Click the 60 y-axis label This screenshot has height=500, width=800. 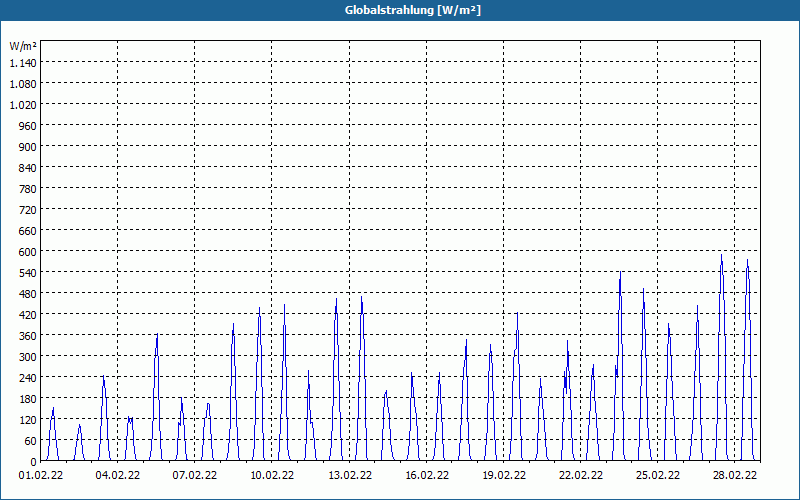pyautogui.click(x=31, y=440)
